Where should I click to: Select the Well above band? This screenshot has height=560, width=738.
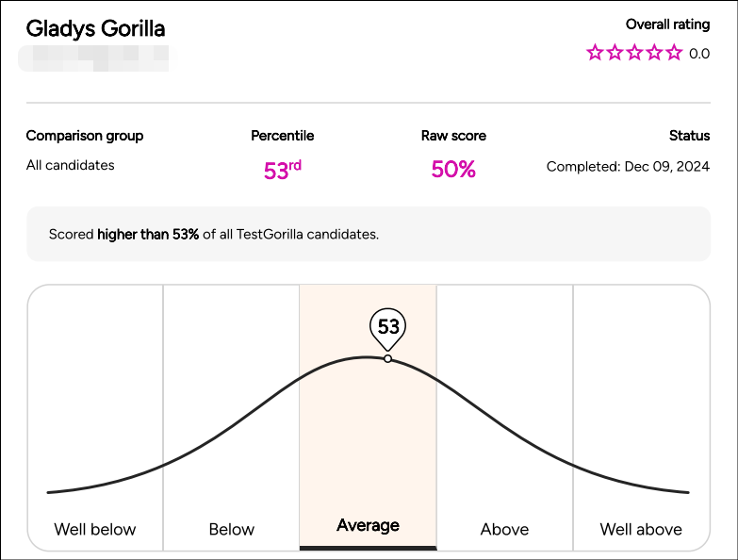tap(641, 418)
